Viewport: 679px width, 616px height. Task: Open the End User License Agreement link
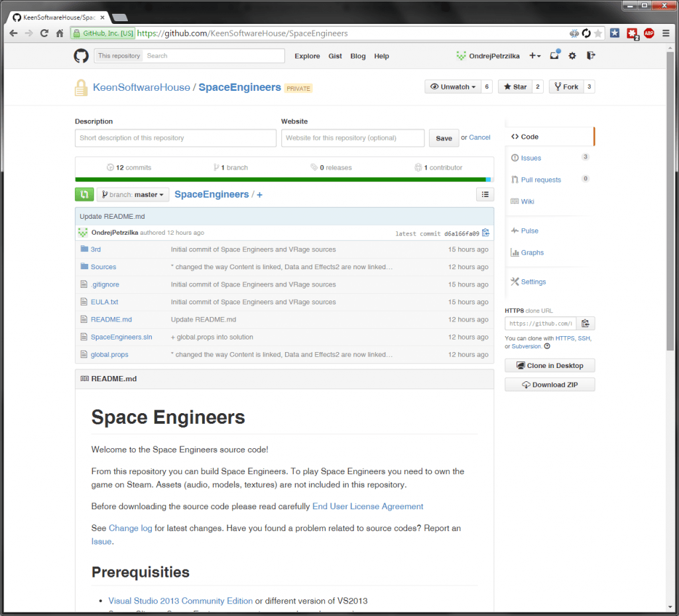click(368, 507)
